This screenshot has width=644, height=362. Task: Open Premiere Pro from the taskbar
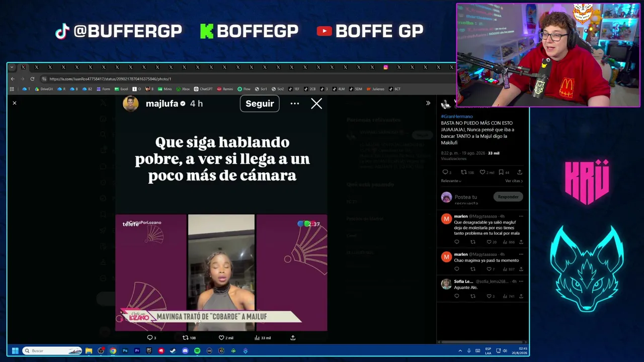click(x=137, y=351)
